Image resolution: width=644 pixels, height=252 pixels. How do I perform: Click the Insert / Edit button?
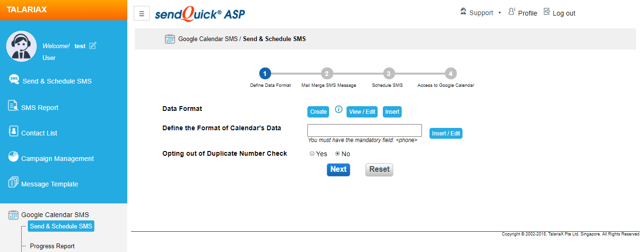click(446, 134)
